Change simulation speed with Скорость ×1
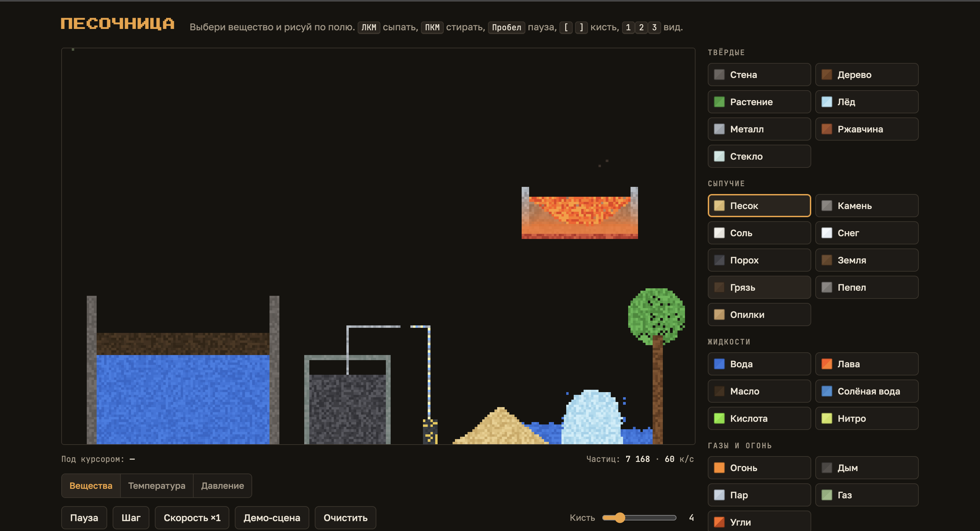 (192, 518)
